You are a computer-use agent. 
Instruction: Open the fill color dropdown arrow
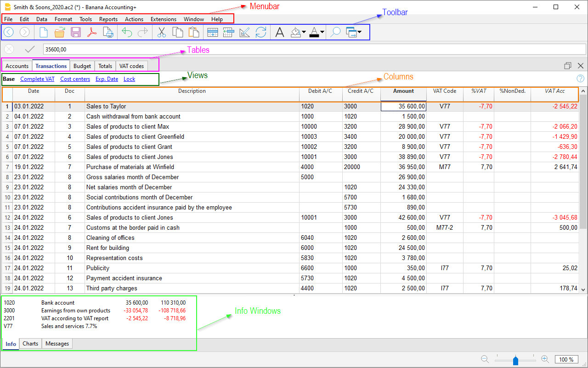pos(304,32)
